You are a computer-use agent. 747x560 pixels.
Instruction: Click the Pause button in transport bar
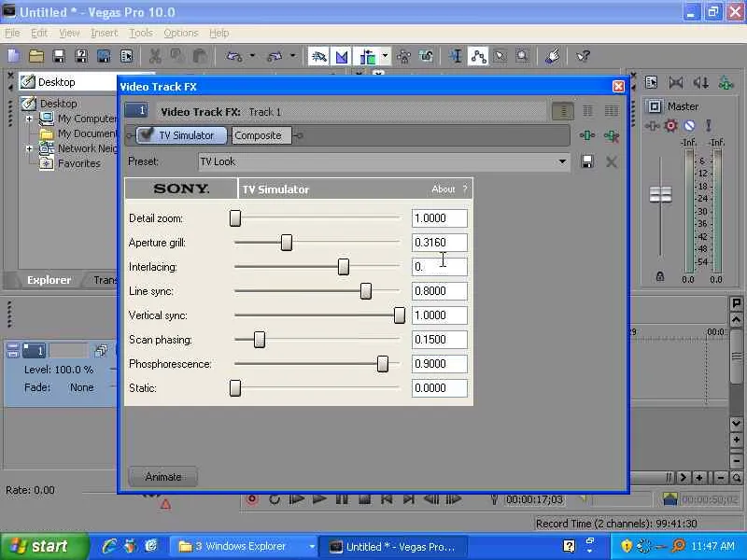(x=342, y=499)
